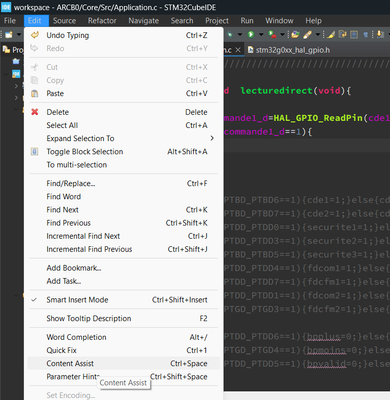
Task: Click the bpplus=0 text in editor
Action: point(328,337)
